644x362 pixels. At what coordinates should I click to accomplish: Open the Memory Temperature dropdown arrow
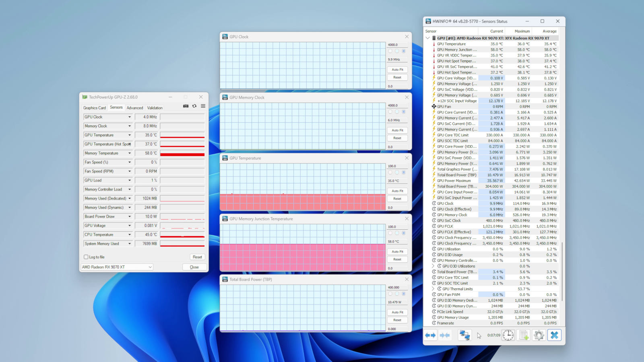[x=130, y=153]
